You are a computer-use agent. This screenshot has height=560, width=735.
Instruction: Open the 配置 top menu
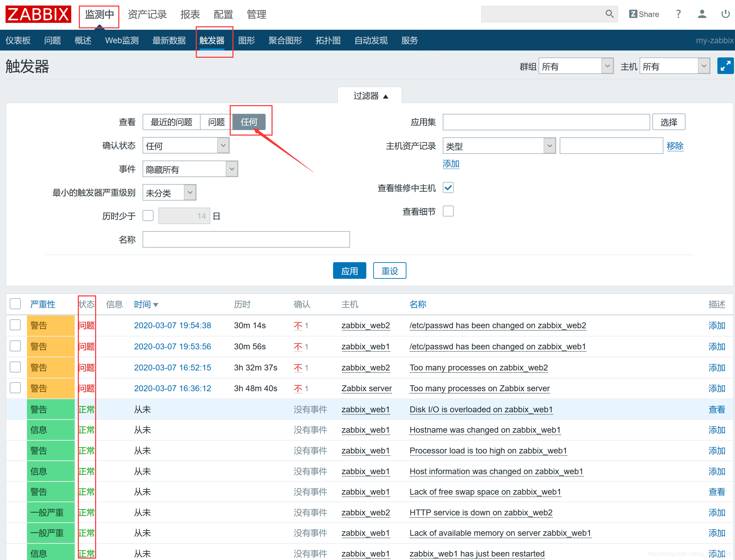point(223,15)
